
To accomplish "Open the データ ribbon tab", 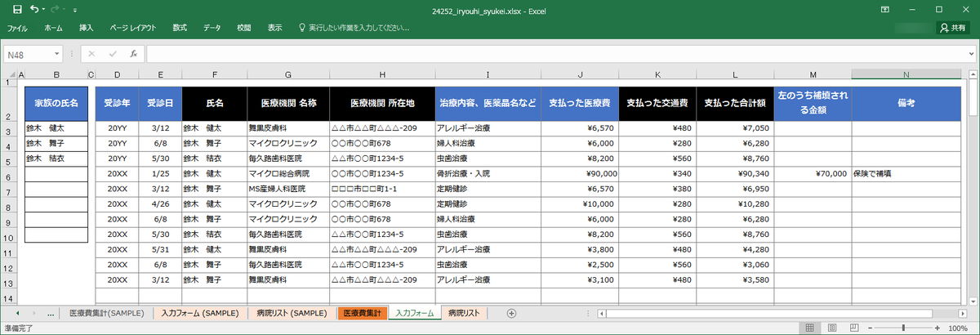I will pos(212,28).
